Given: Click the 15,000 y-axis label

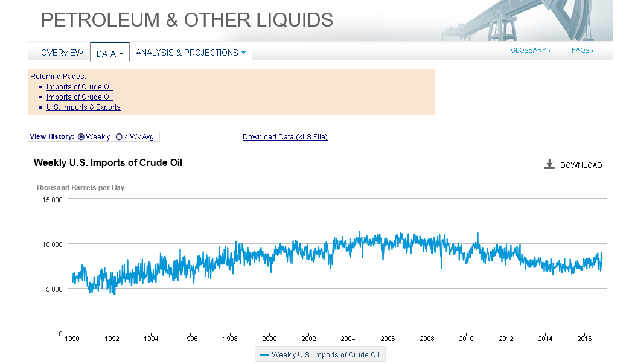Looking at the screenshot, I should click(53, 200).
